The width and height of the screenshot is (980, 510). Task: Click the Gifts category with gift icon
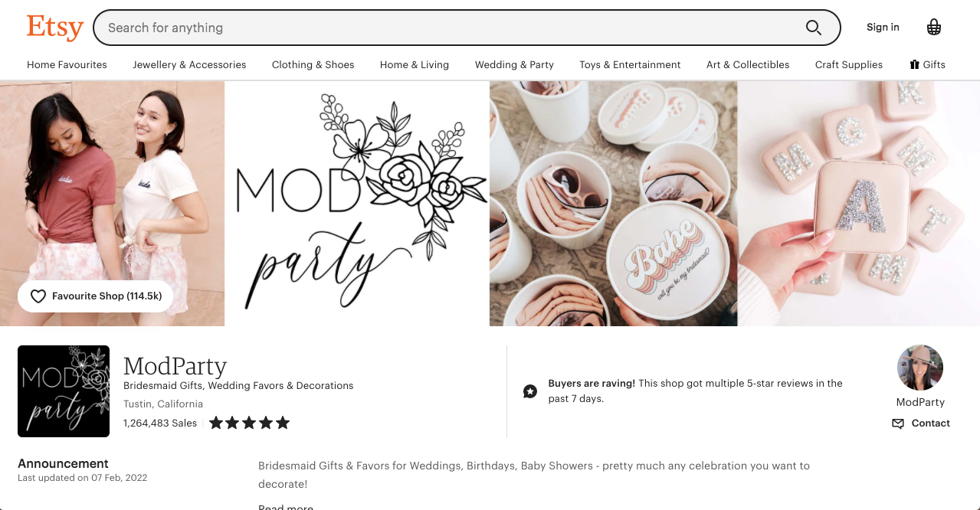coord(927,65)
